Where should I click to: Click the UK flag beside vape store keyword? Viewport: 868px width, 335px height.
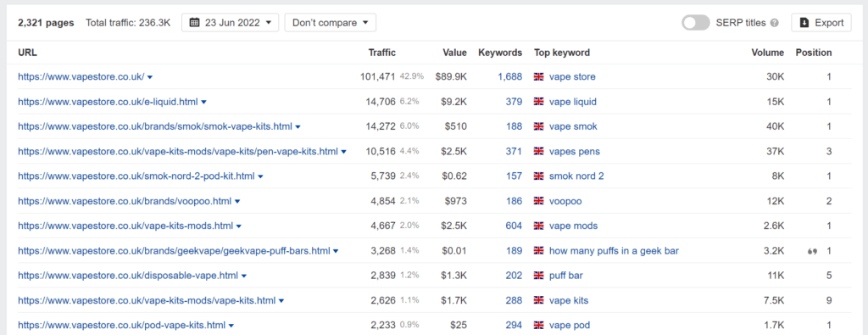(x=538, y=77)
